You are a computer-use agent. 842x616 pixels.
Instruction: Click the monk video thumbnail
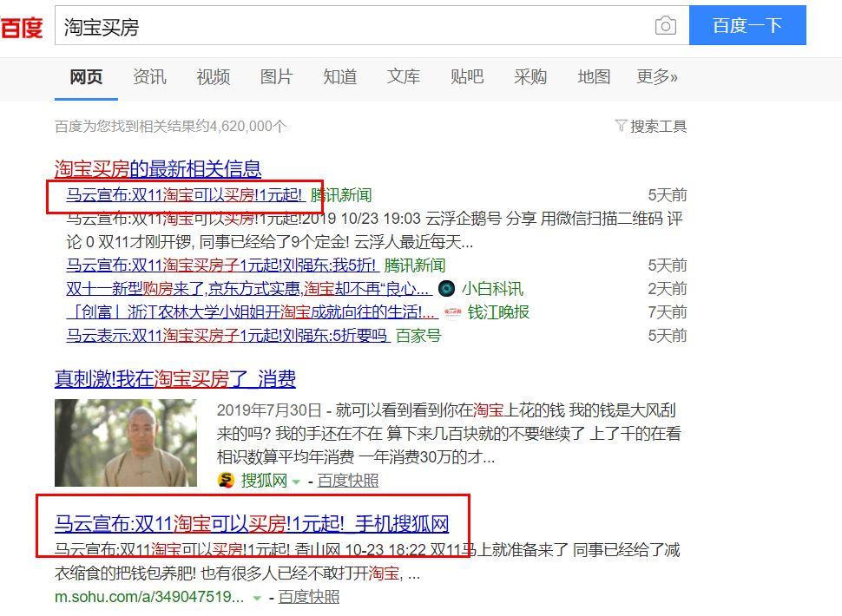click(126, 442)
